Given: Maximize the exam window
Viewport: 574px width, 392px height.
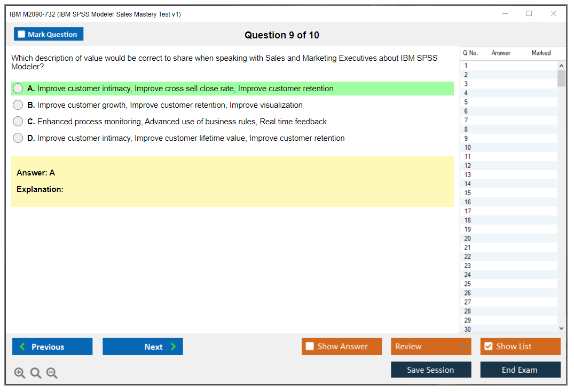Looking at the screenshot, I should [529, 14].
